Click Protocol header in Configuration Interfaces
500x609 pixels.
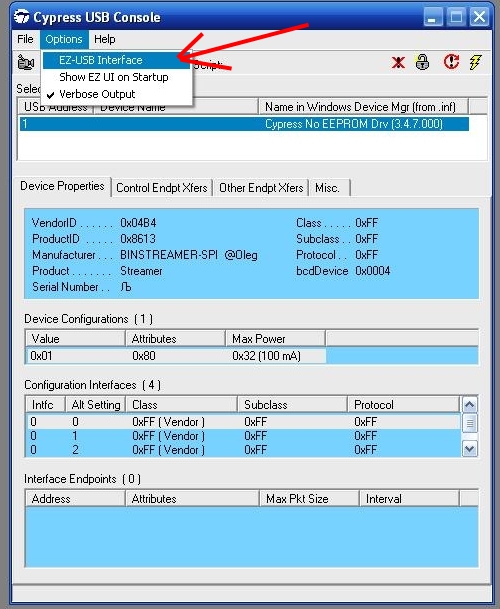(403, 405)
